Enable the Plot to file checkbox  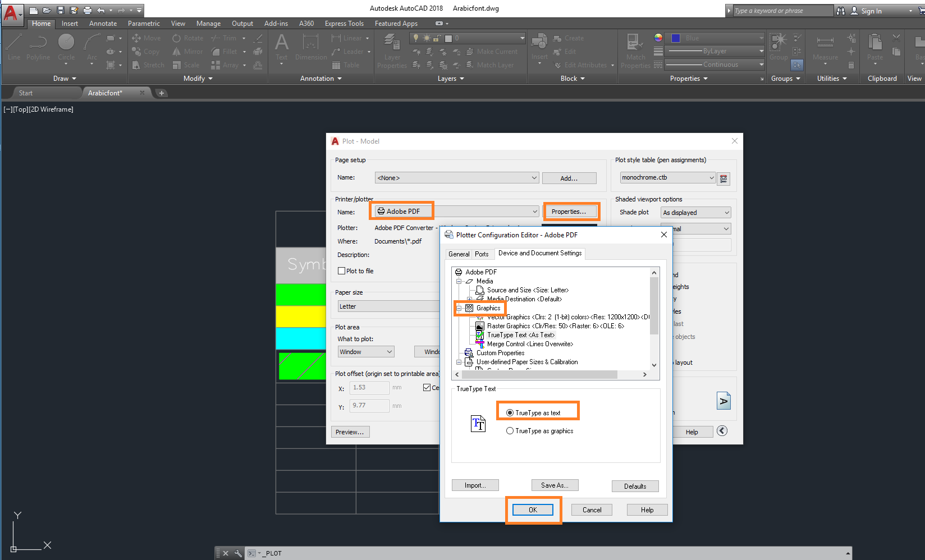click(341, 270)
